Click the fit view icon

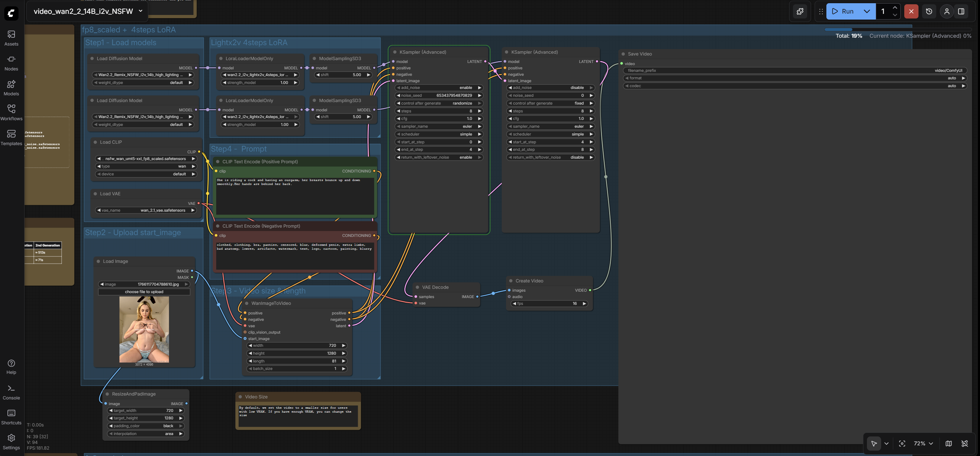[x=902, y=444]
